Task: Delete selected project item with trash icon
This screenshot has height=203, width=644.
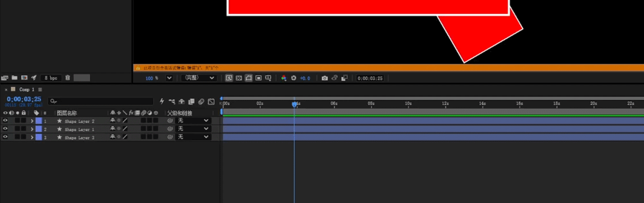Action: click(68, 78)
